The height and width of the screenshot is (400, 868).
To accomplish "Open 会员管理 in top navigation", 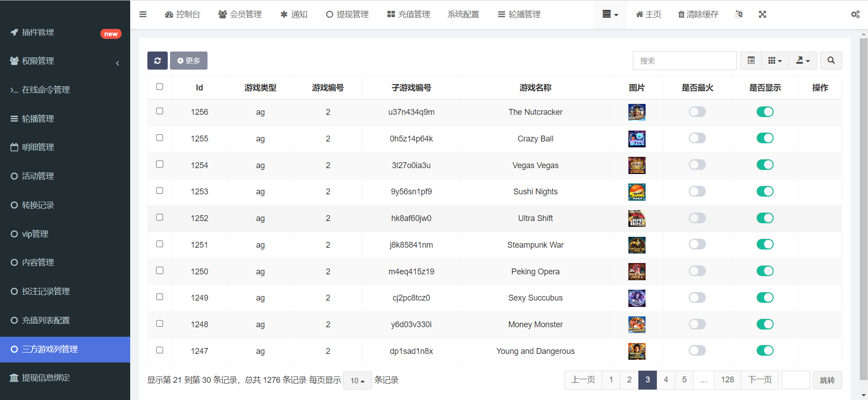I will coord(240,14).
